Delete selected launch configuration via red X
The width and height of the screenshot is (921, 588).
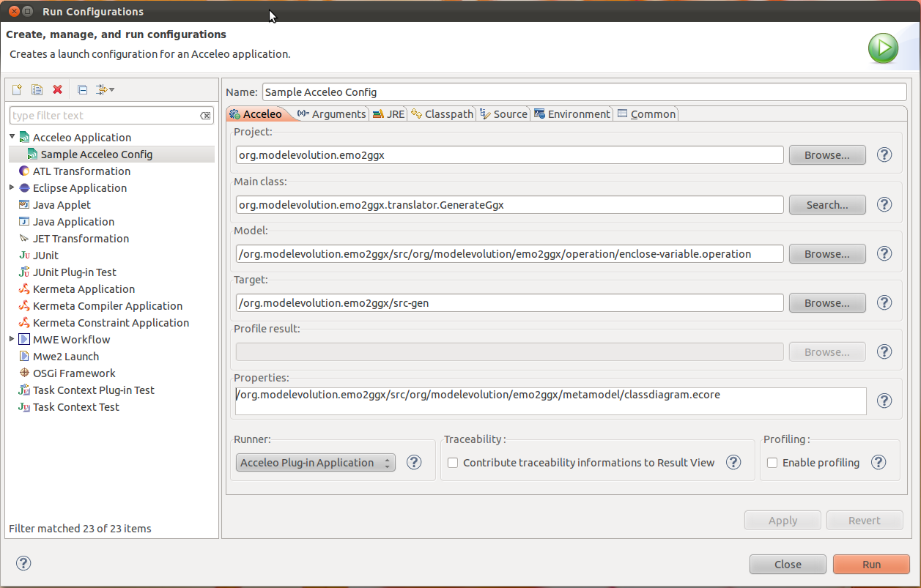pos(57,89)
